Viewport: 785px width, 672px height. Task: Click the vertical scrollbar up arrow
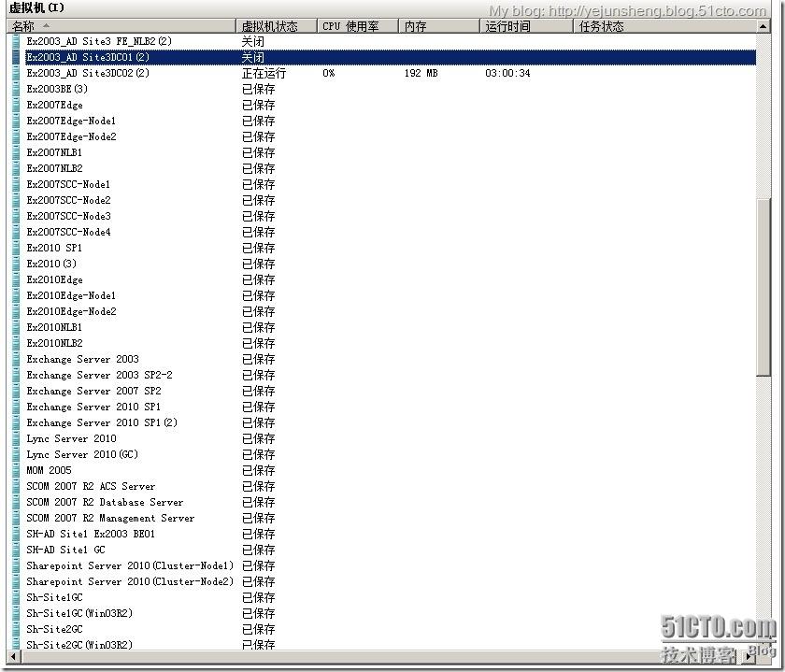pos(763,26)
